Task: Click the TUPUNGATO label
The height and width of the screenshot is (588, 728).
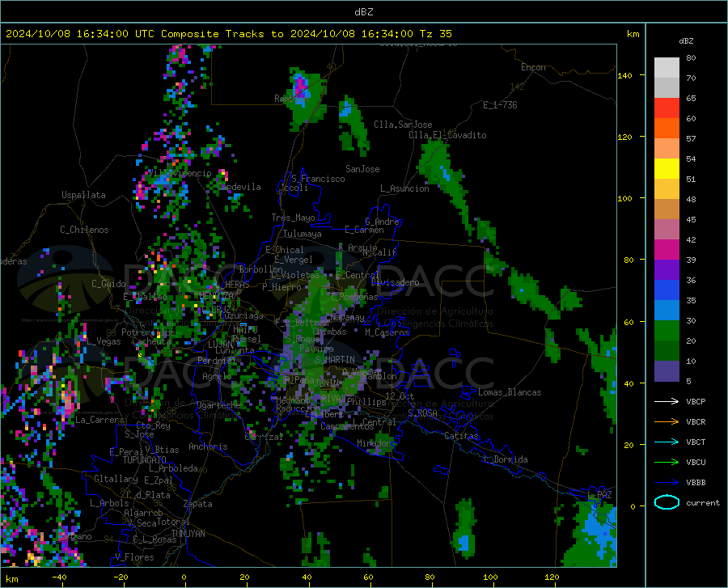Action: click(145, 460)
